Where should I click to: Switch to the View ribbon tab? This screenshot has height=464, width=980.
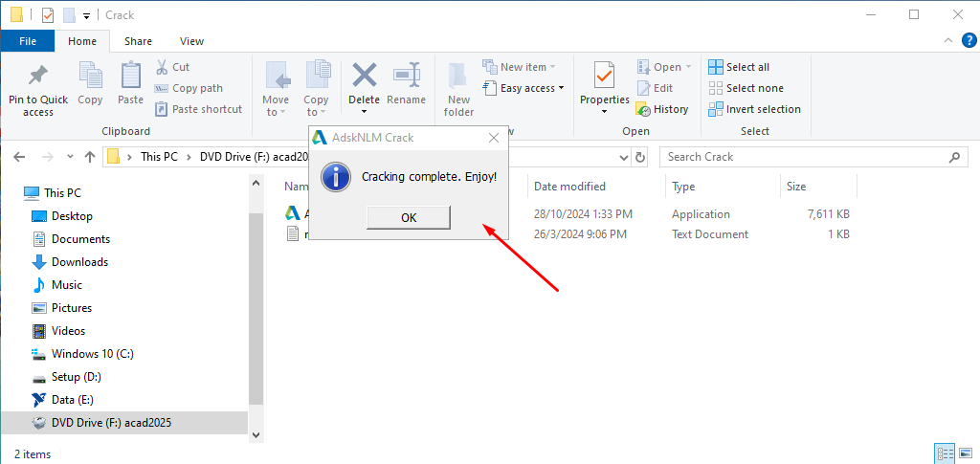click(191, 41)
